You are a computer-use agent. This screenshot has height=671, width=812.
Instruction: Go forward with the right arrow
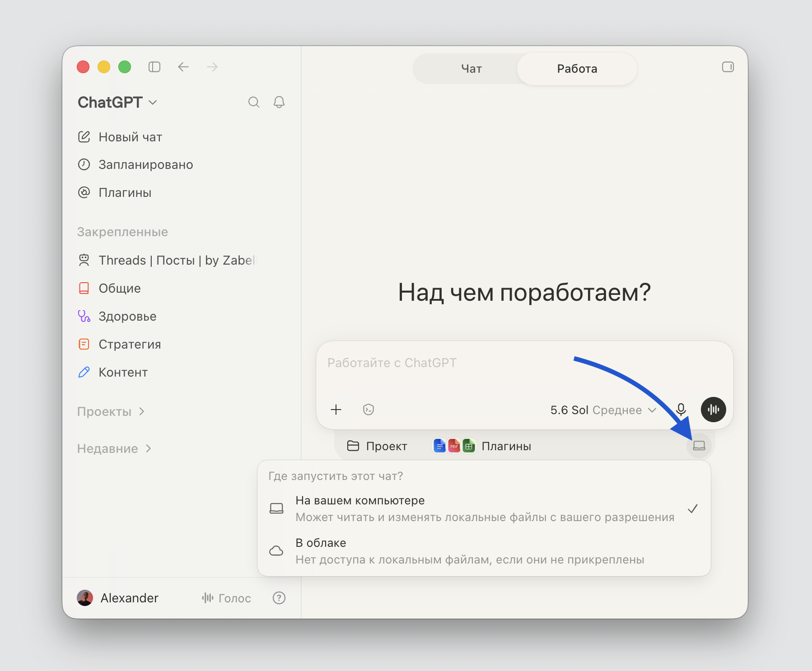(x=212, y=67)
